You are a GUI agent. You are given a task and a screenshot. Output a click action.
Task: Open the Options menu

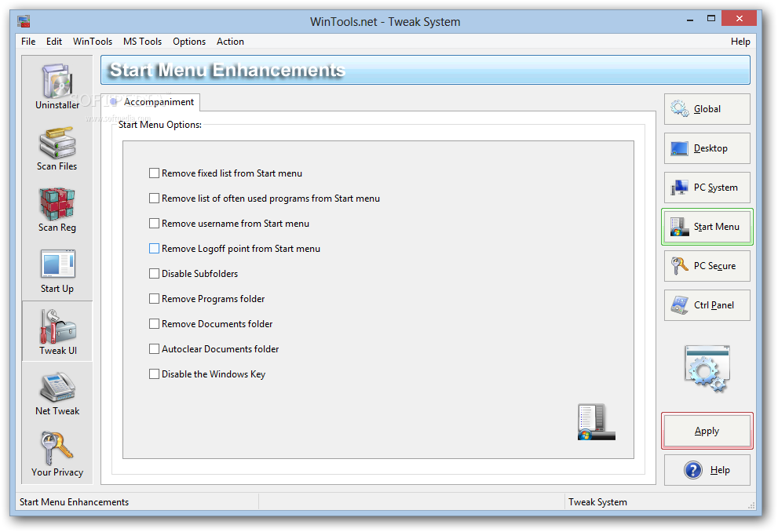tap(189, 42)
